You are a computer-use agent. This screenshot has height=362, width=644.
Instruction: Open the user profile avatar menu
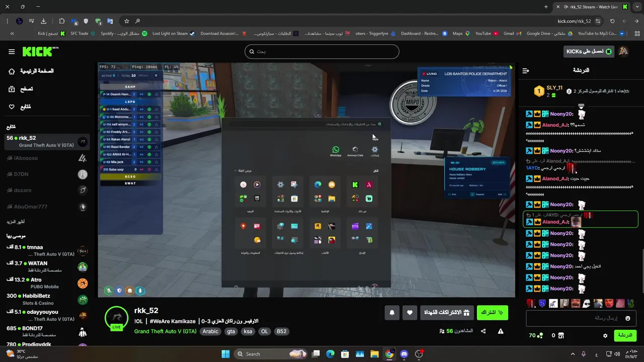[623, 51]
